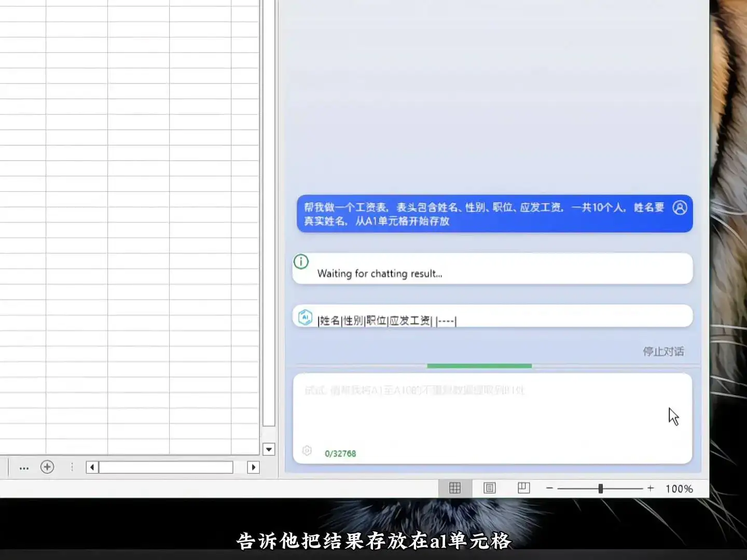Click 停止对话 to stop the AI chat
Screen dimensions: 747x560
663,351
